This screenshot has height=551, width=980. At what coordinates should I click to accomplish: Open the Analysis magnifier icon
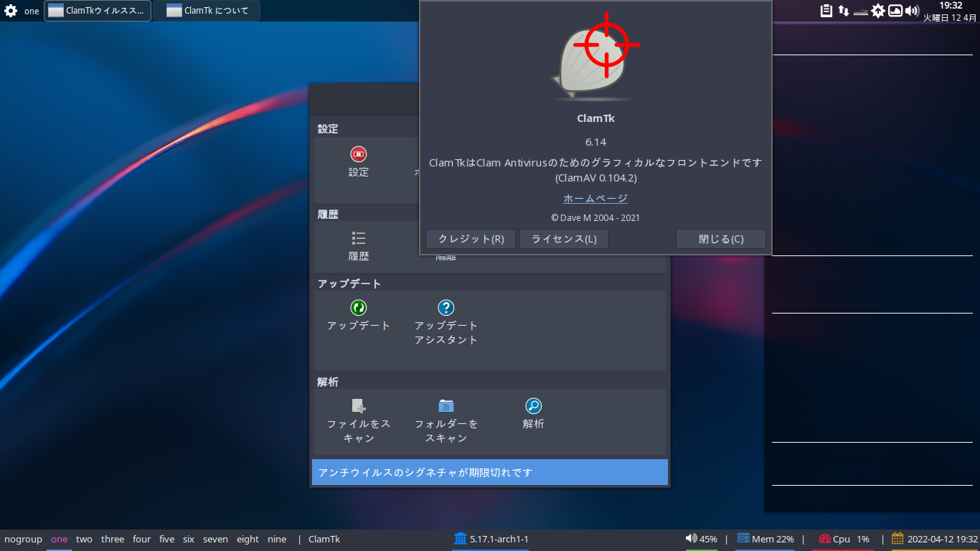tap(534, 406)
